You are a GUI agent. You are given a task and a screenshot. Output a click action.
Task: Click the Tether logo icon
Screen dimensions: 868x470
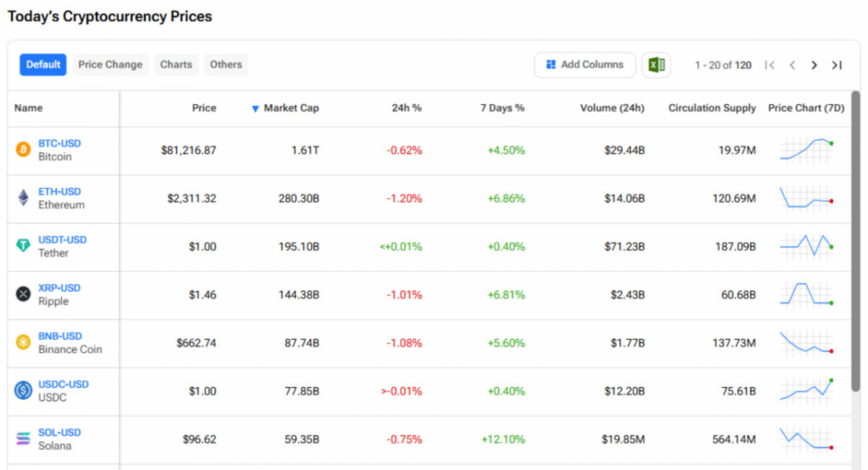click(x=24, y=246)
